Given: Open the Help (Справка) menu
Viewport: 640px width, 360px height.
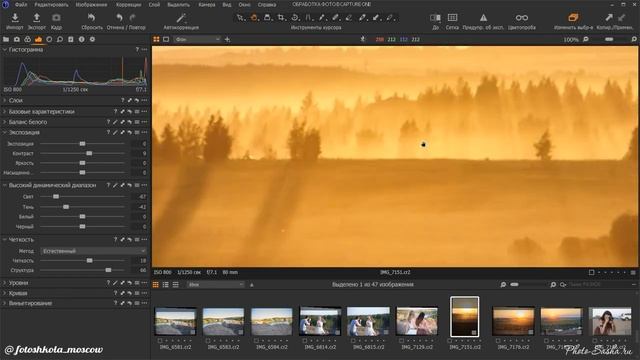Looking at the screenshot, I should click(267, 4).
